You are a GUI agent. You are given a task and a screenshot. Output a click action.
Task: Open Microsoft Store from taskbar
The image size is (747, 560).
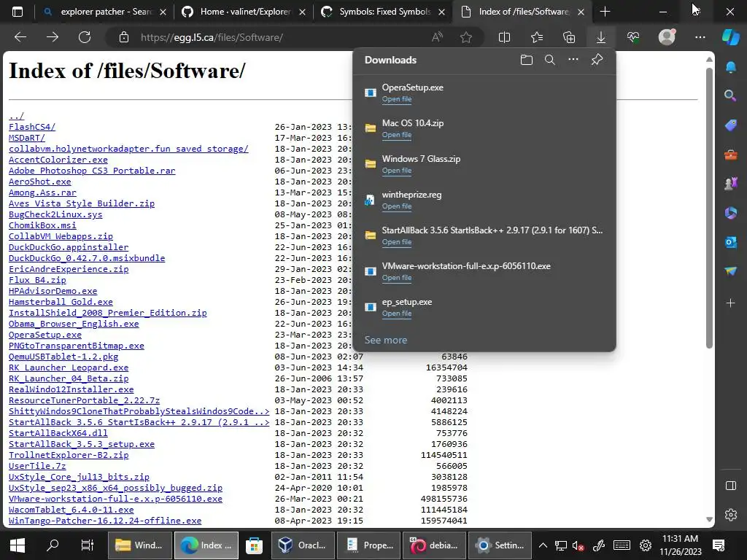click(254, 545)
